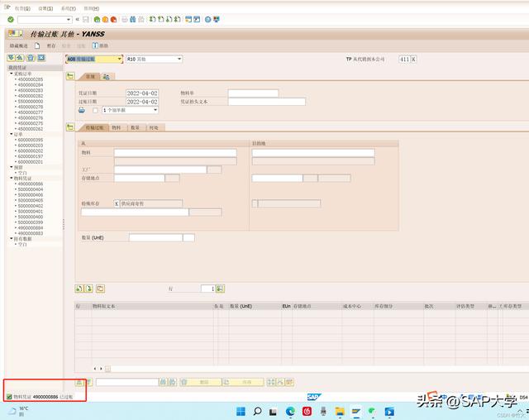
Task: Open the slip type dropdown
Action: coord(155,110)
